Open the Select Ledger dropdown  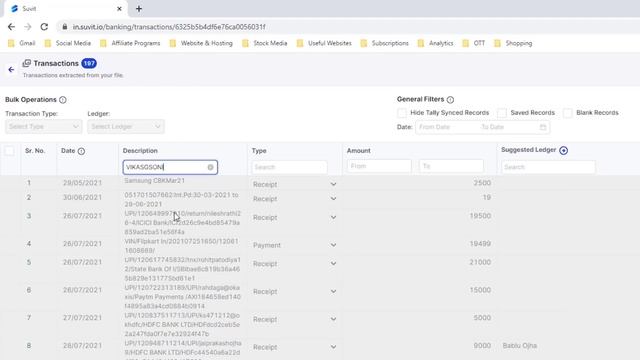click(x=126, y=127)
